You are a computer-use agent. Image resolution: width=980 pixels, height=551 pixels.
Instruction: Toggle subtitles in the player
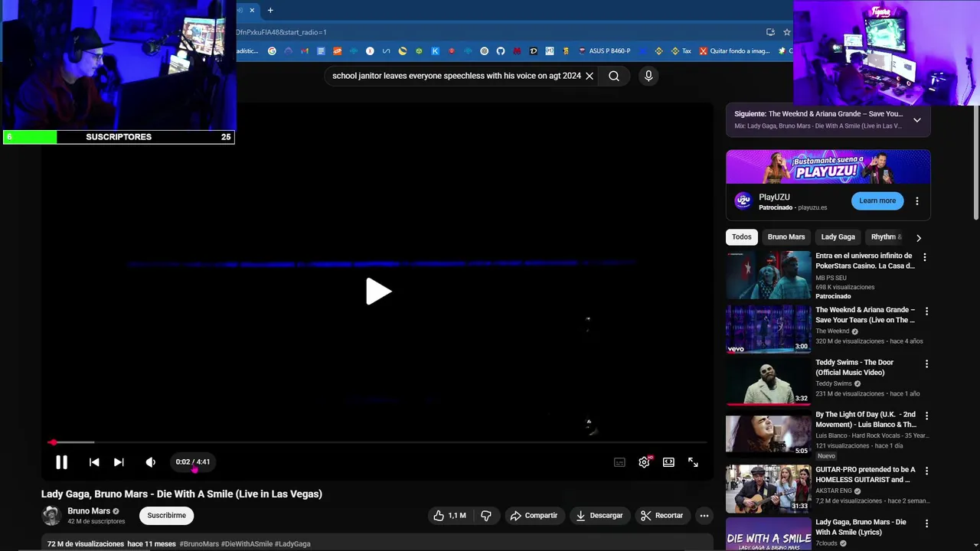[x=619, y=462]
